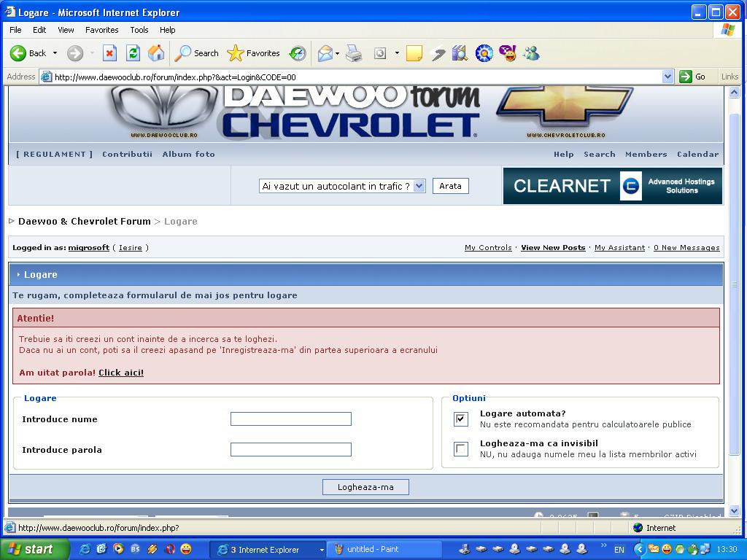Refresh the page with the Refresh icon

[x=133, y=53]
